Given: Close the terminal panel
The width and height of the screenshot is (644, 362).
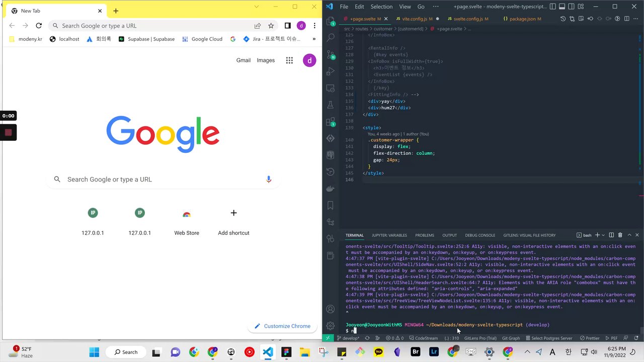Looking at the screenshot, I should pos(637,235).
